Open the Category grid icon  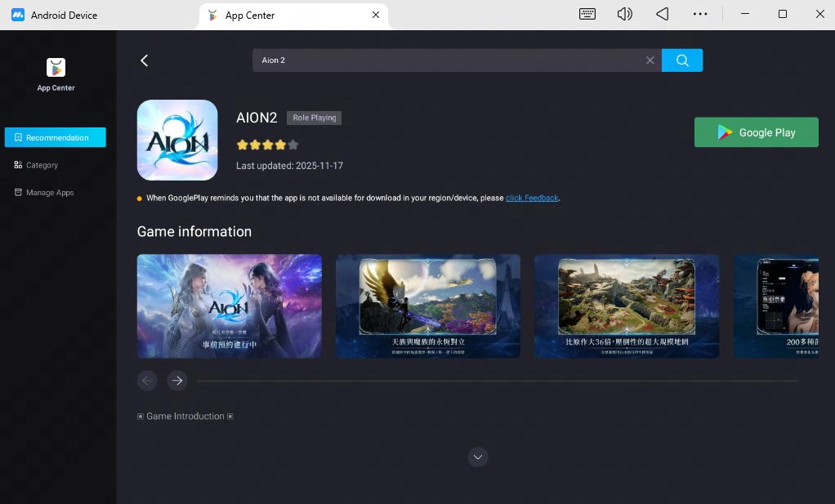coord(18,164)
